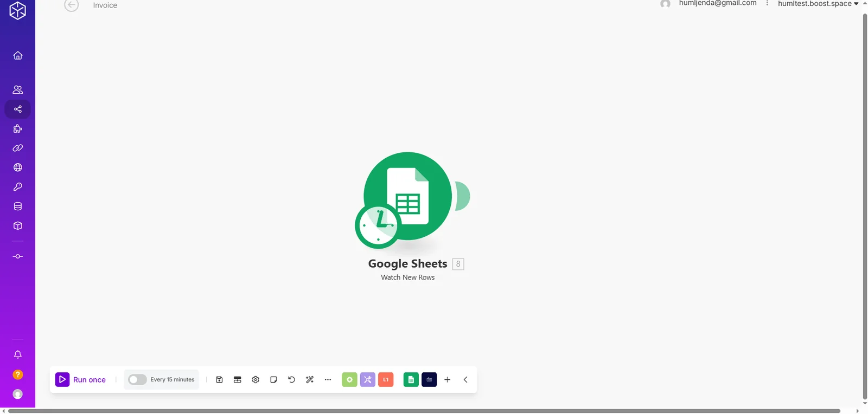Click the email humljenda@gmail.com

point(718,3)
